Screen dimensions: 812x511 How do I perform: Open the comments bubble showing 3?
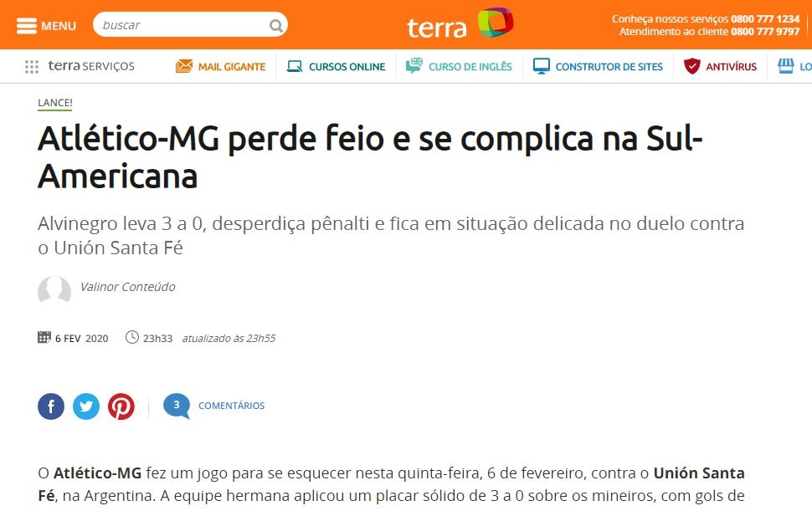[176, 406]
